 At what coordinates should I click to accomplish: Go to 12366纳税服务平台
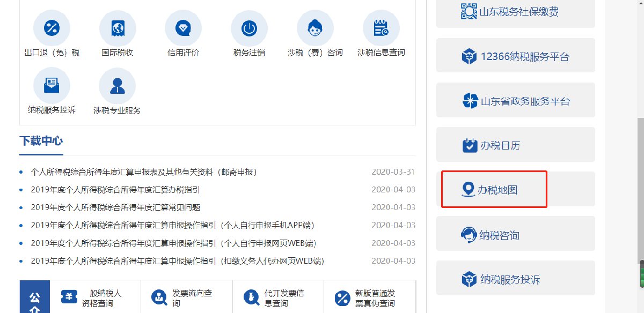tap(515, 56)
